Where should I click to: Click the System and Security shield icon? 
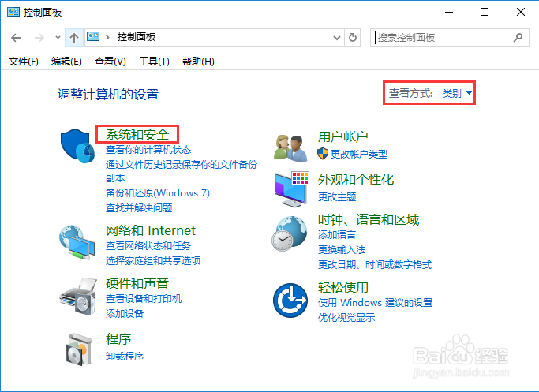pyautogui.click(x=77, y=146)
